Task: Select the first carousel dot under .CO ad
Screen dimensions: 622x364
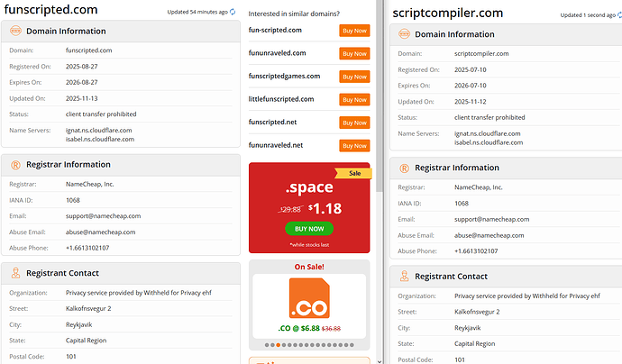Action: click(x=267, y=345)
